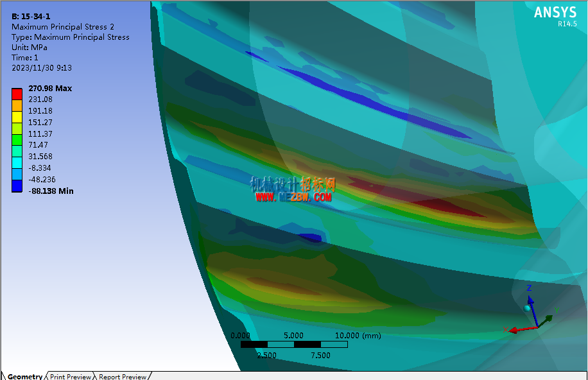Click the 'B: 15-34-1' result title

tap(31, 17)
